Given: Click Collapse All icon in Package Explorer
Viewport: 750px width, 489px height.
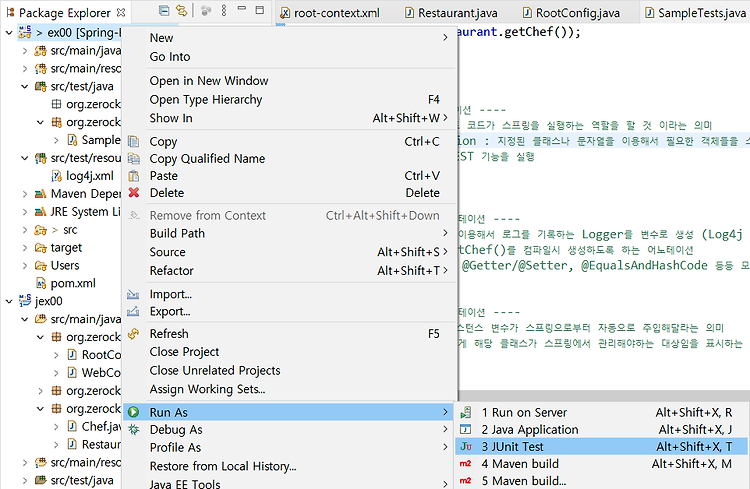Looking at the screenshot, I should point(164,11).
